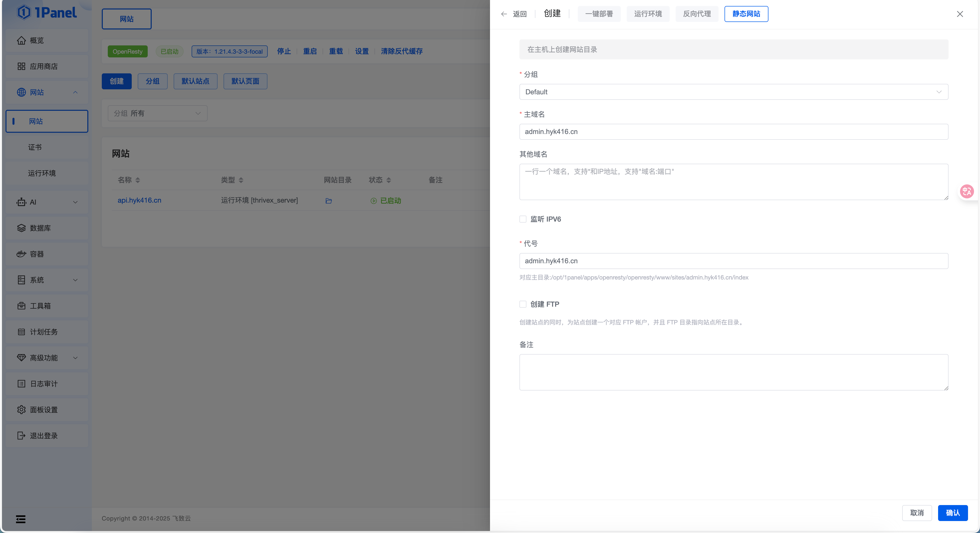
Task: Click the 运行环境 [thrivex_server] type cell
Action: click(259, 200)
